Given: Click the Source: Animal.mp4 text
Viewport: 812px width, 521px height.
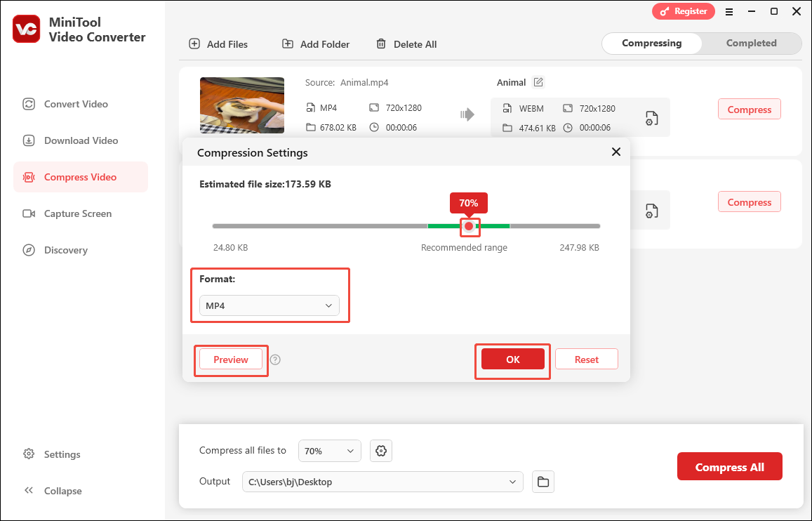Looking at the screenshot, I should (x=347, y=82).
